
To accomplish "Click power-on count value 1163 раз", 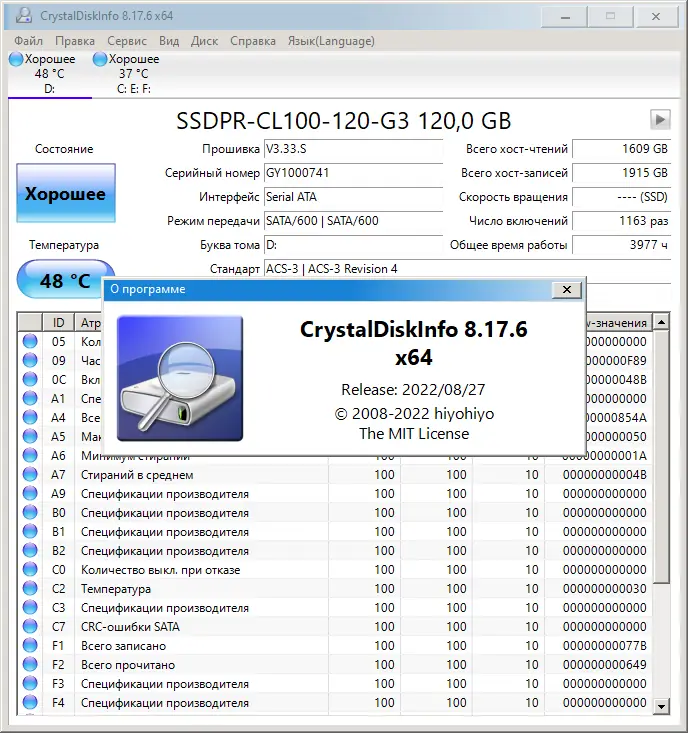I will pyautogui.click(x=621, y=221).
